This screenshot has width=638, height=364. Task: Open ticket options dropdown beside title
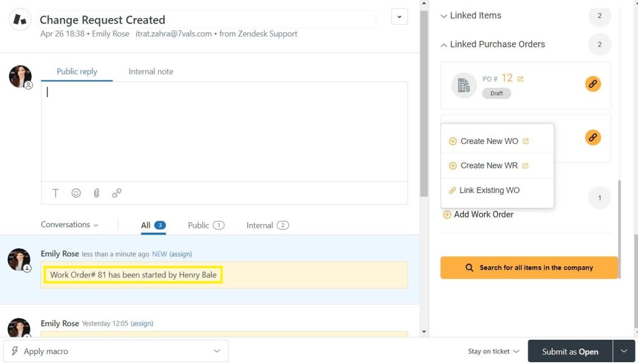pos(399,17)
